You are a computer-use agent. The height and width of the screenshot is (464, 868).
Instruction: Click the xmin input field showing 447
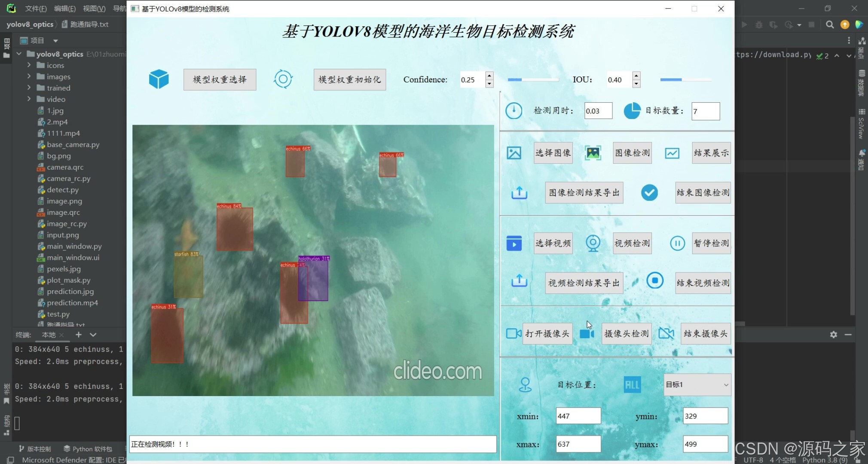578,415
